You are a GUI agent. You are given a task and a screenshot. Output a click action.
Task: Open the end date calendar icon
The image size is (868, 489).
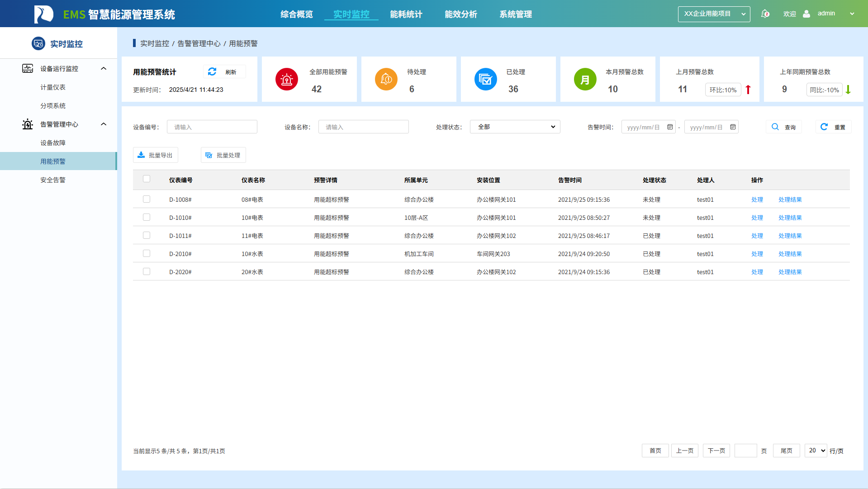point(733,127)
